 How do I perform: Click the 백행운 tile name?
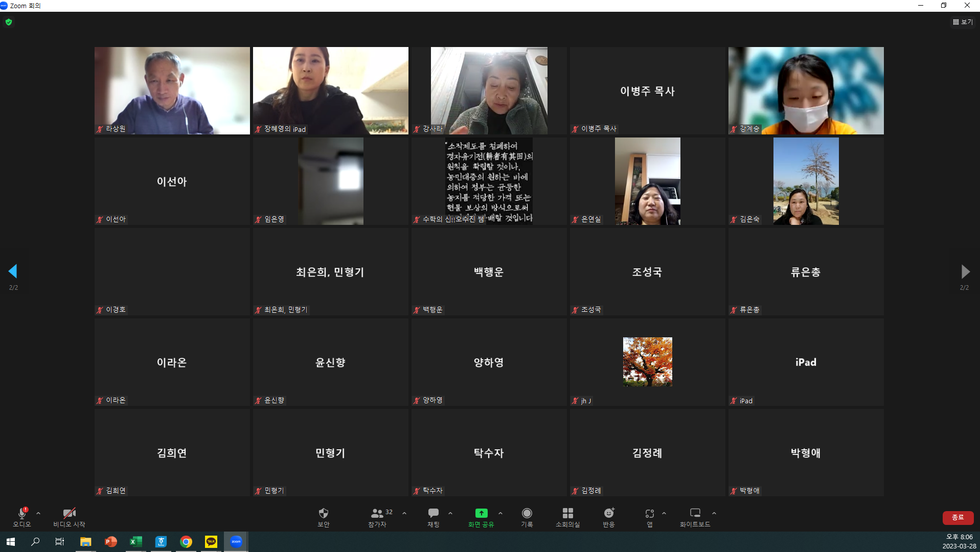(x=489, y=272)
